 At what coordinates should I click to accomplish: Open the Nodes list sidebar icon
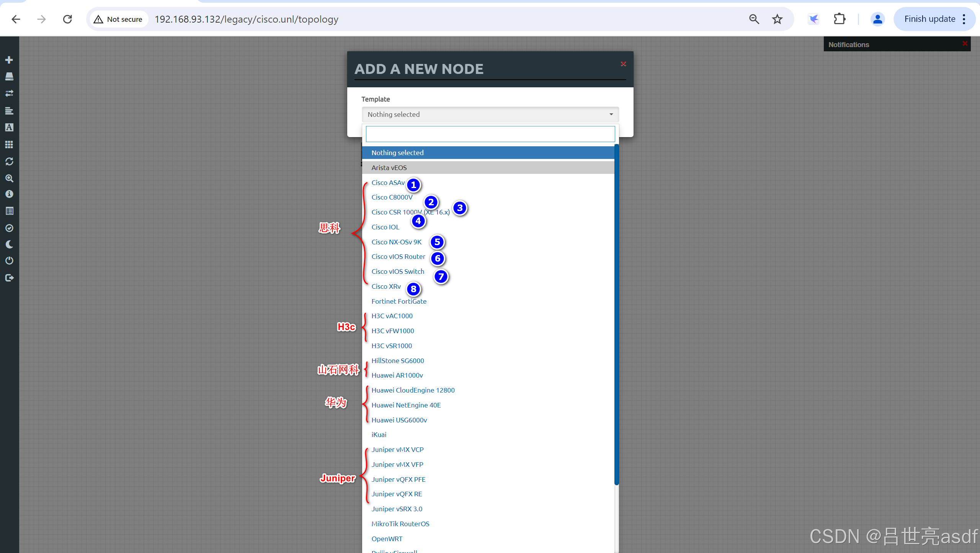tap(9, 77)
